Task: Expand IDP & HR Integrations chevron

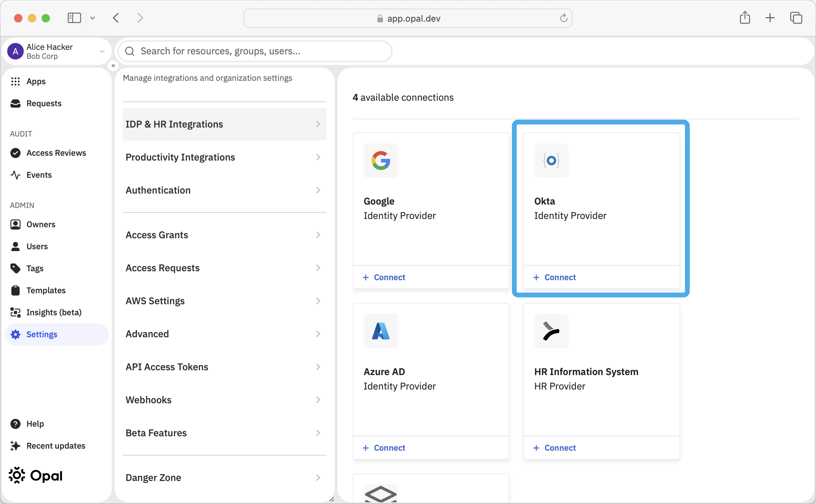Action: [318, 124]
